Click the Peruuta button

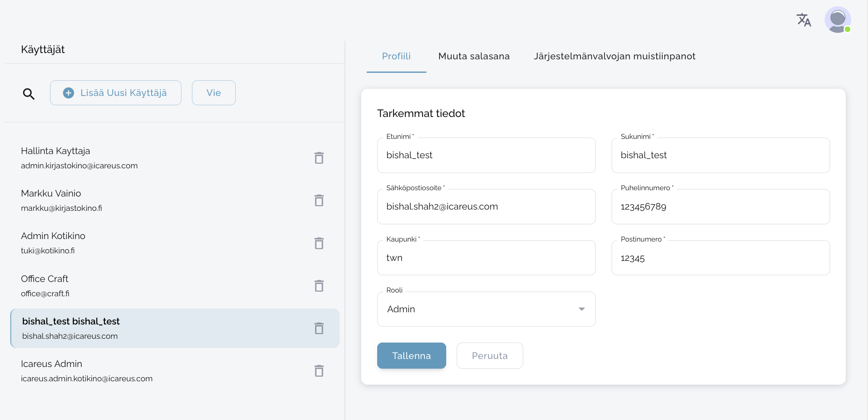[490, 356]
